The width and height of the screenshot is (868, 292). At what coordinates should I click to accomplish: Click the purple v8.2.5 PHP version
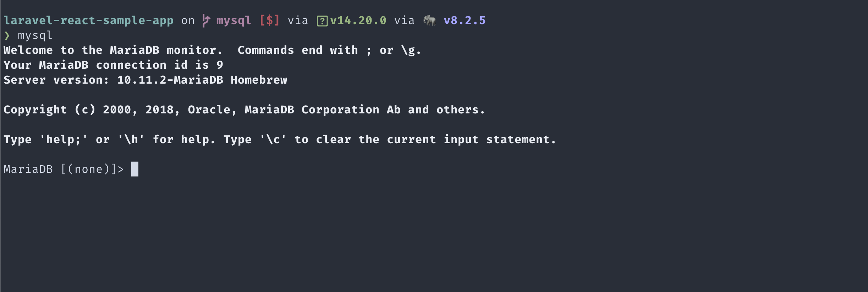(465, 21)
